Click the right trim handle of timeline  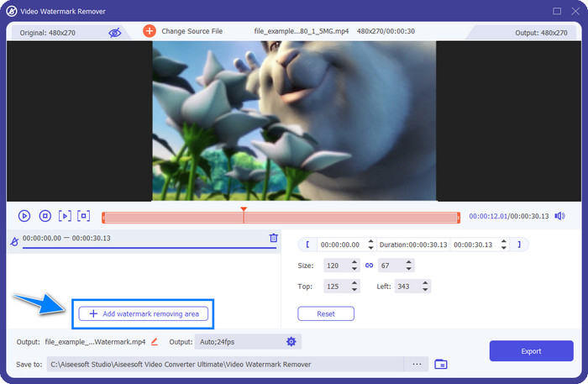(x=459, y=218)
